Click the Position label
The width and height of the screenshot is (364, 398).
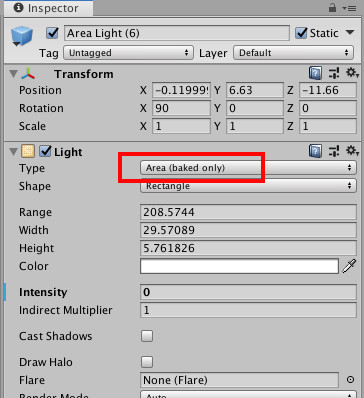(40, 90)
